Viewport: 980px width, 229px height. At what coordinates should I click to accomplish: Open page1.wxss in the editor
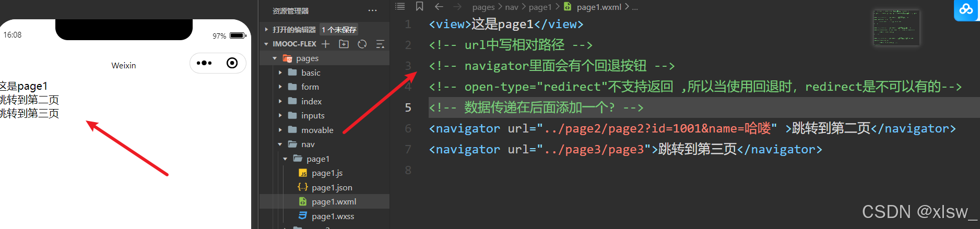pyautogui.click(x=333, y=216)
